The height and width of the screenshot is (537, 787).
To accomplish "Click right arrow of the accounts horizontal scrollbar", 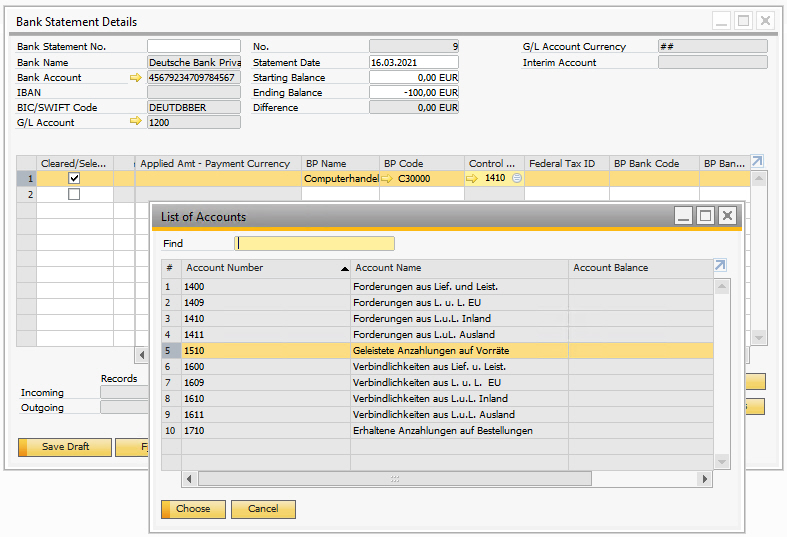I will point(704,479).
